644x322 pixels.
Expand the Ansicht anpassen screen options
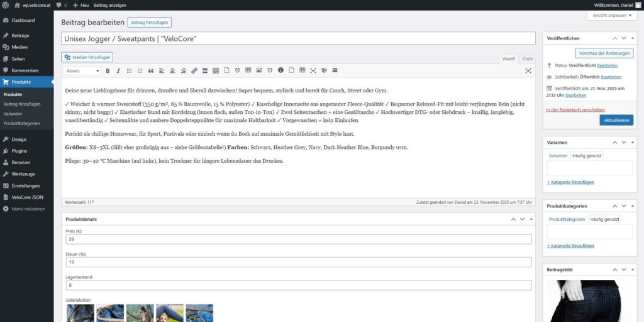click(x=616, y=15)
